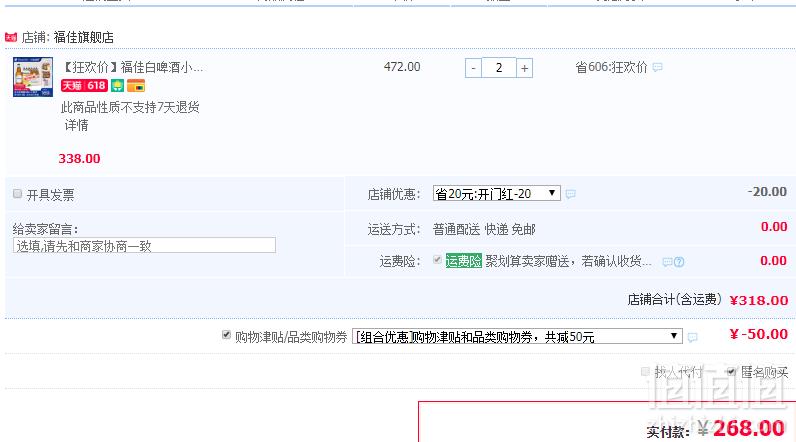796x442 pixels.
Task: Toggle the 运费险 checkbox
Action: coord(437,260)
